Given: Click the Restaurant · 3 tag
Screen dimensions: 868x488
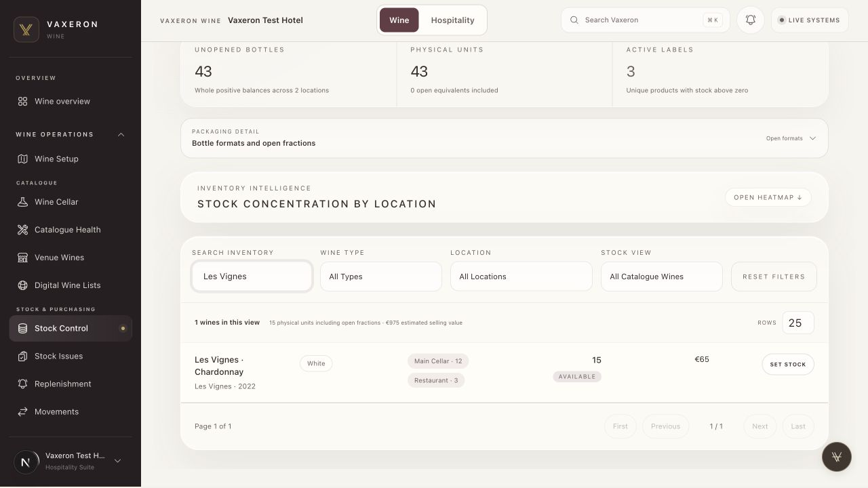Looking at the screenshot, I should pyautogui.click(x=436, y=380).
